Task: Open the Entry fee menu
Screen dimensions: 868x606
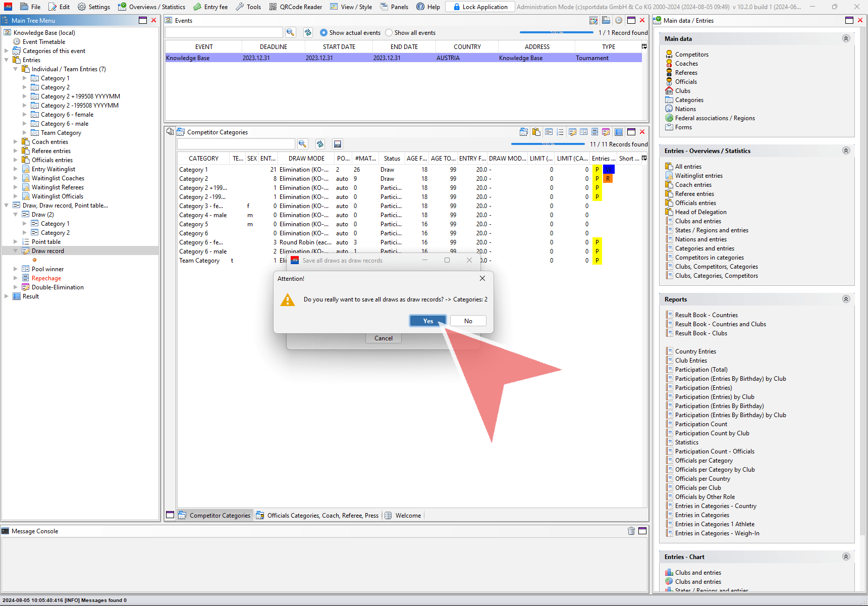Action: point(210,7)
